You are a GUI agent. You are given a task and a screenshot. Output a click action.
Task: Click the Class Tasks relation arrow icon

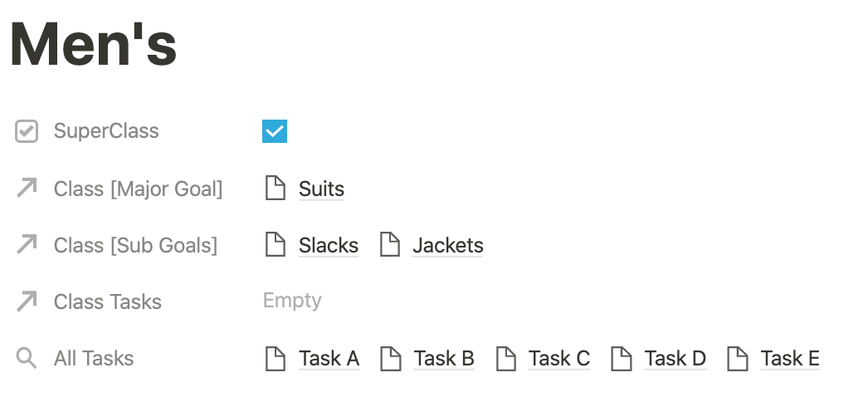coord(27,301)
